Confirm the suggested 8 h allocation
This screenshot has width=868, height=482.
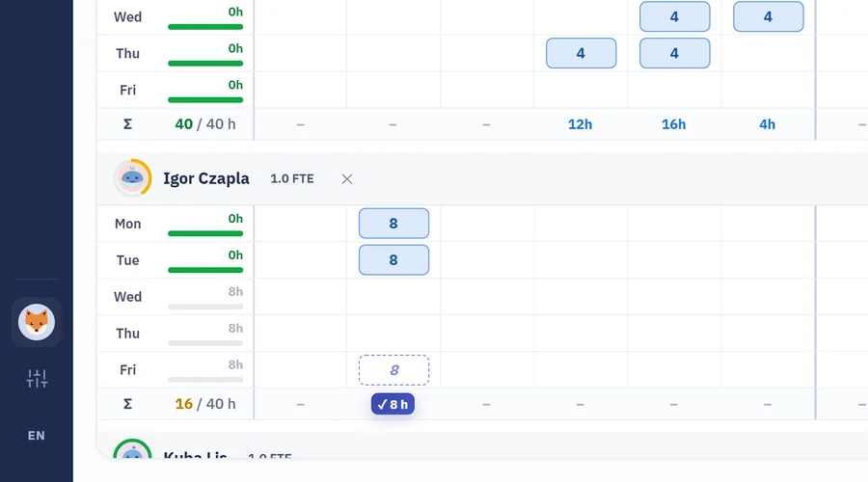pyautogui.click(x=393, y=404)
